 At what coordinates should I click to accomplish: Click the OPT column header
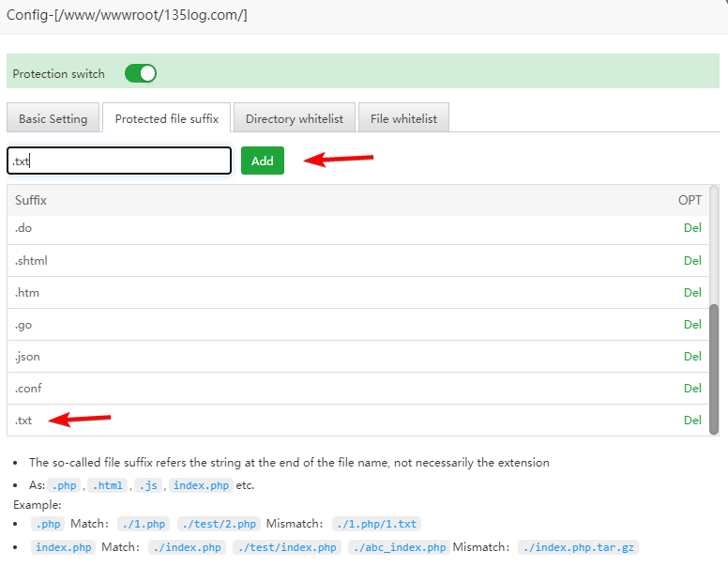(690, 200)
